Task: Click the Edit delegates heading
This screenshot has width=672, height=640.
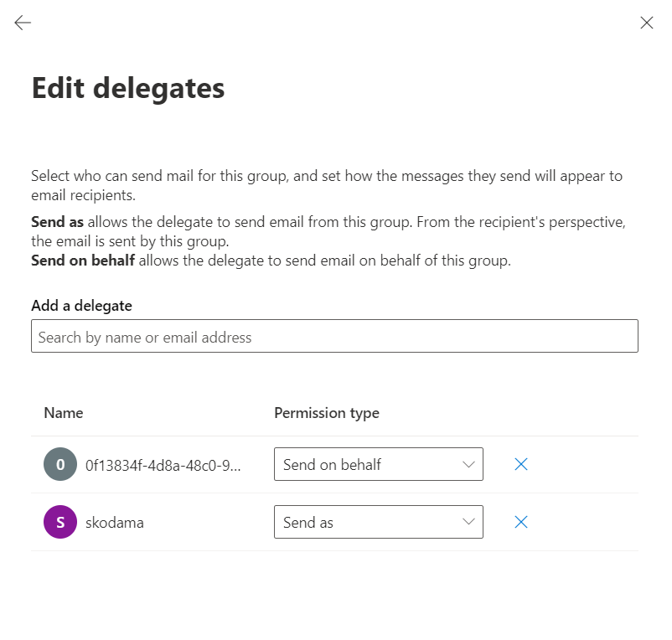Action: pos(128,88)
